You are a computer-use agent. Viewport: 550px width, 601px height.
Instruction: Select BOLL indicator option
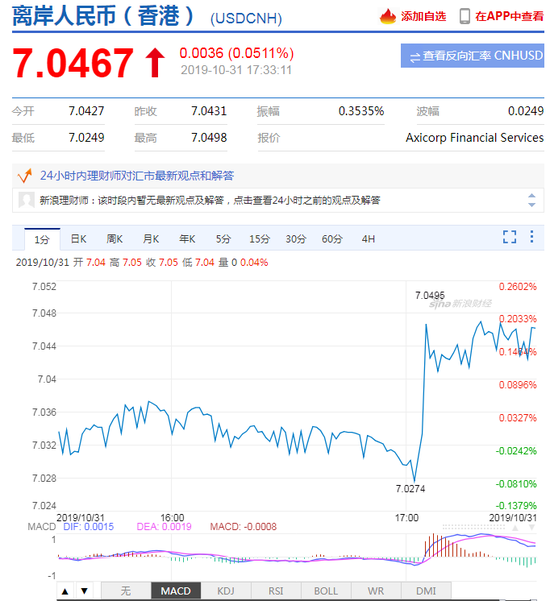(326, 591)
